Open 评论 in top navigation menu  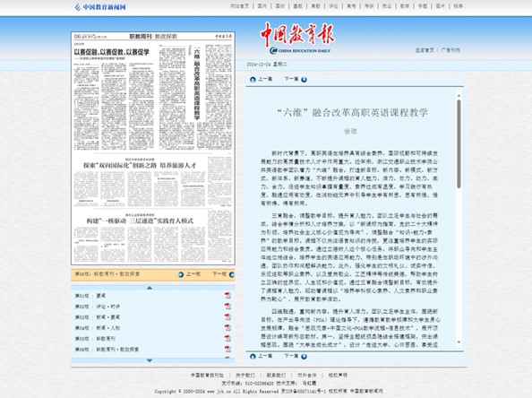[x=333, y=6]
